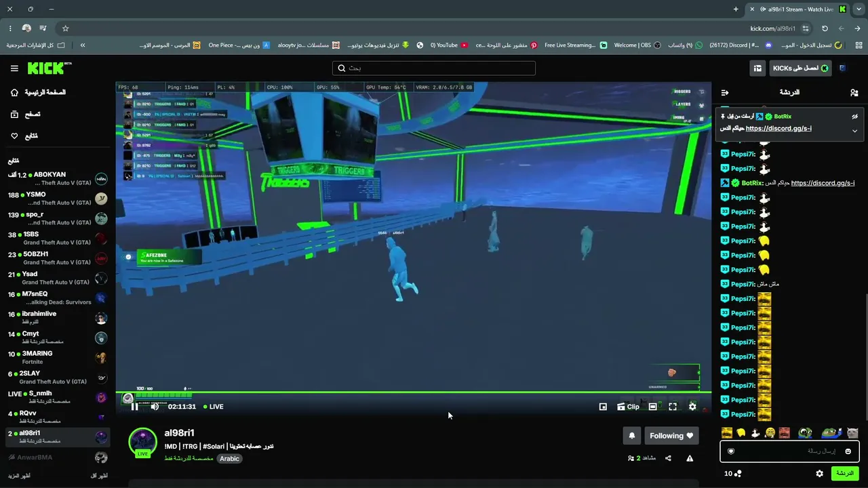Pause the live stream video

(134, 407)
